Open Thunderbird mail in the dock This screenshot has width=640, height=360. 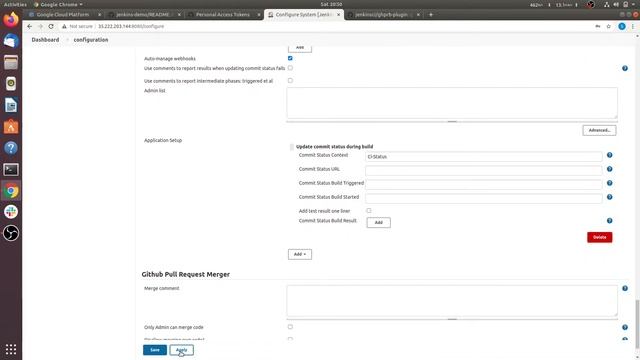tap(11, 41)
